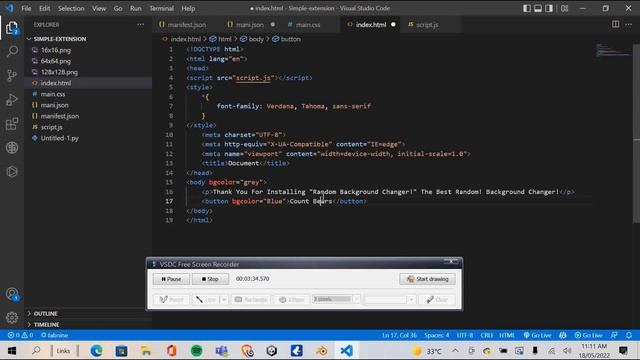Click the button breadcrumb item
Screen dimensions: 640x360
(287, 39)
